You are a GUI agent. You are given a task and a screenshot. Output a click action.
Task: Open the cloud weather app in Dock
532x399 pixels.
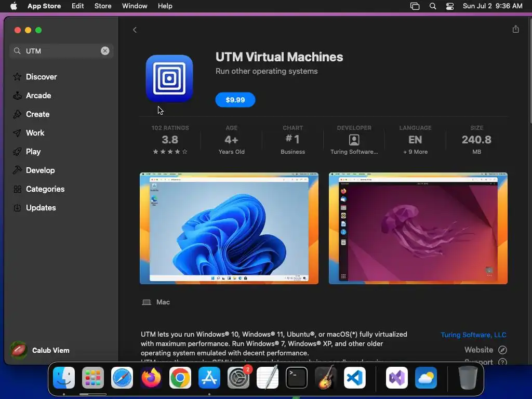tap(426, 378)
